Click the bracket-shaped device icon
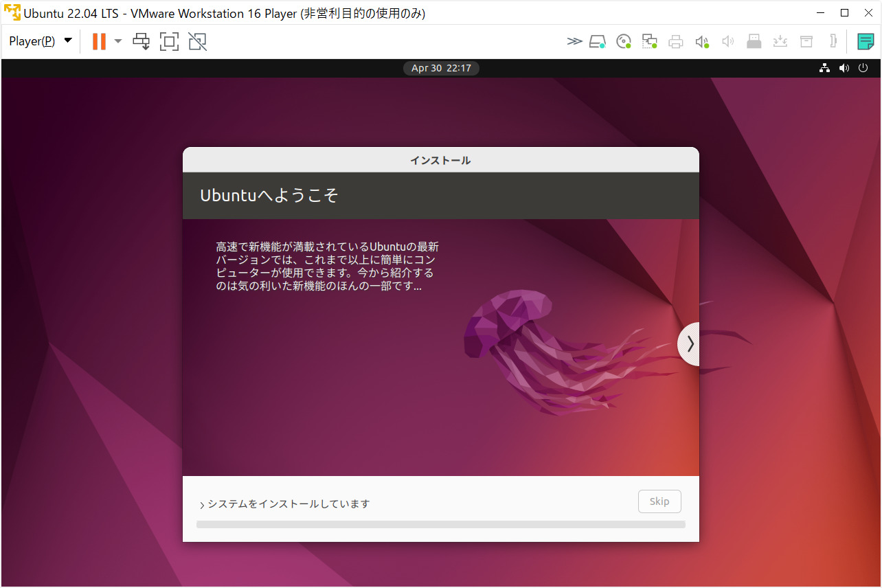 (833, 41)
